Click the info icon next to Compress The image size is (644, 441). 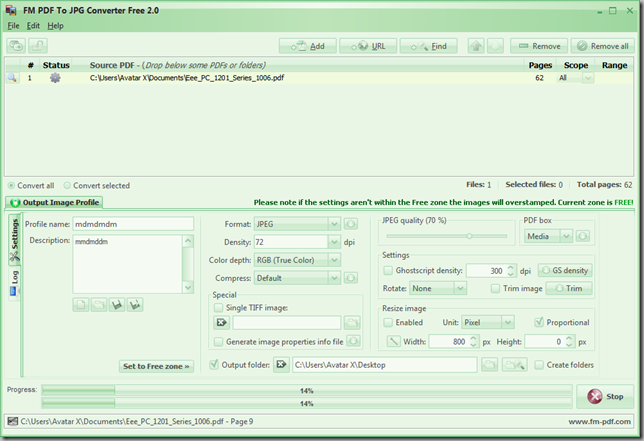coord(350,278)
